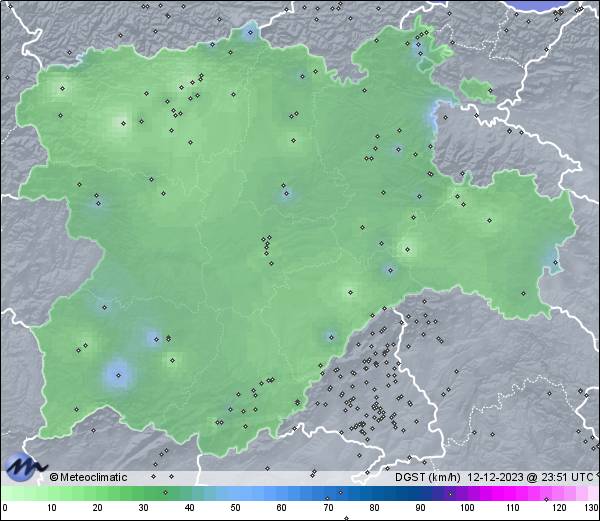The height and width of the screenshot is (521, 600).
Task: Click the 50 legend value
Action: 235,508
